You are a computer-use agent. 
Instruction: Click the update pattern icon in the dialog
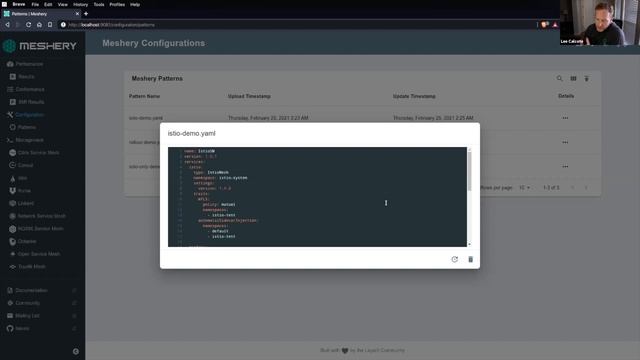click(454, 259)
